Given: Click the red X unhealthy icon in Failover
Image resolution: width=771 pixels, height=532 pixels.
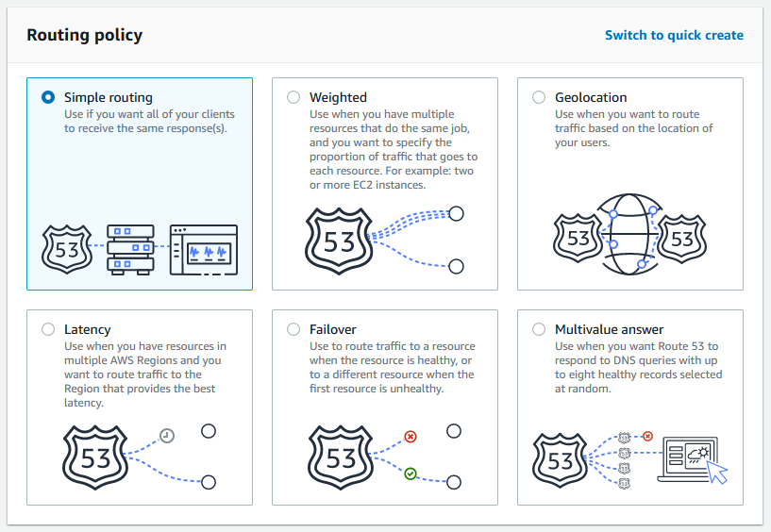Looking at the screenshot, I should tap(411, 436).
